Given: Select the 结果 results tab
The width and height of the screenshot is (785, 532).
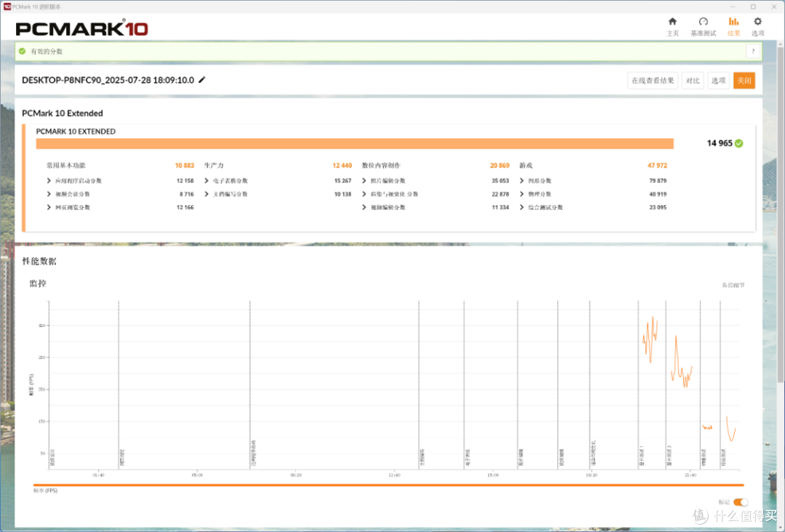Looking at the screenshot, I should [x=733, y=26].
